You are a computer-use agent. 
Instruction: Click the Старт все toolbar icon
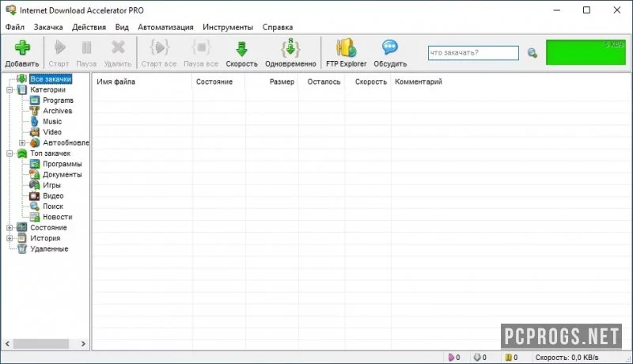pos(159,47)
